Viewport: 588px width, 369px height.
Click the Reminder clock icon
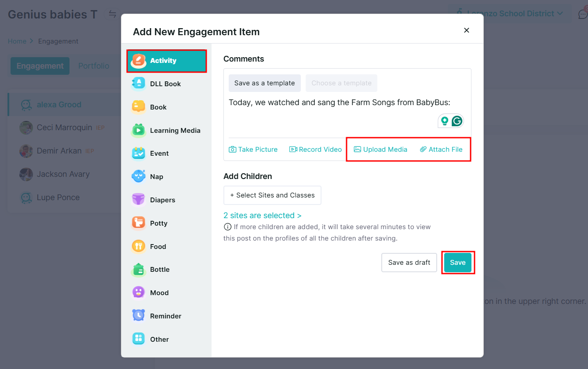(x=139, y=316)
